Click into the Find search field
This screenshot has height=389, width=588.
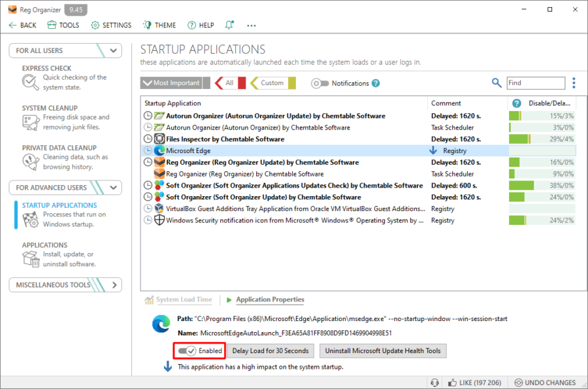(536, 83)
